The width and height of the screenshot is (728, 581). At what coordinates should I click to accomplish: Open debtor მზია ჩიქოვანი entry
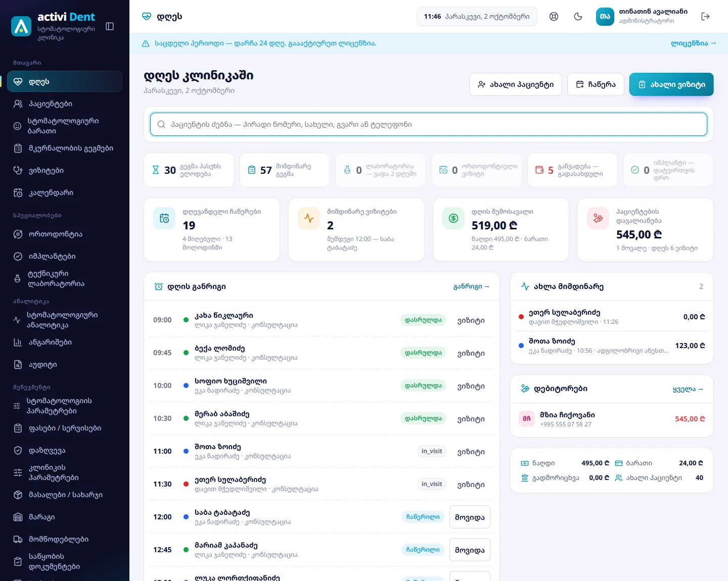coord(612,419)
